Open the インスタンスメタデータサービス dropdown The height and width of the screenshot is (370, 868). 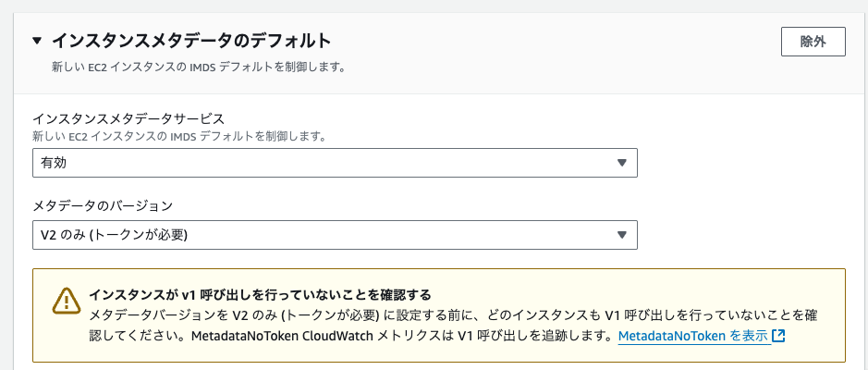[335, 162]
